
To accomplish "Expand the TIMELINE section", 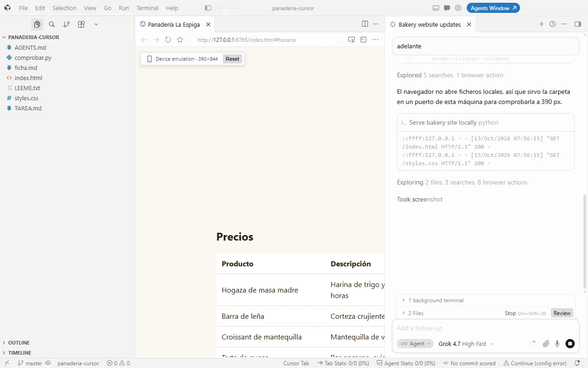I will point(67,353).
